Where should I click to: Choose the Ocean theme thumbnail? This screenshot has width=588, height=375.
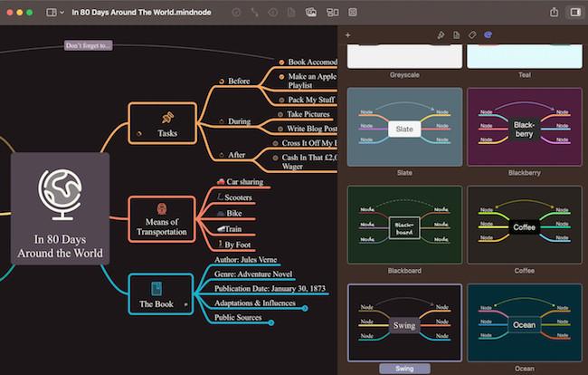click(525, 322)
